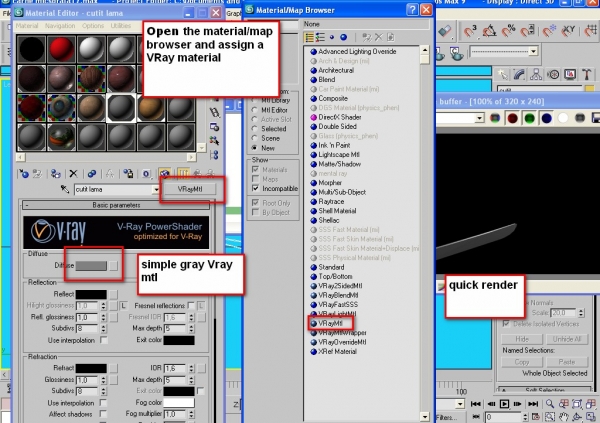Click the Fog color white swatch
The image size is (600, 423).
(x=179, y=403)
